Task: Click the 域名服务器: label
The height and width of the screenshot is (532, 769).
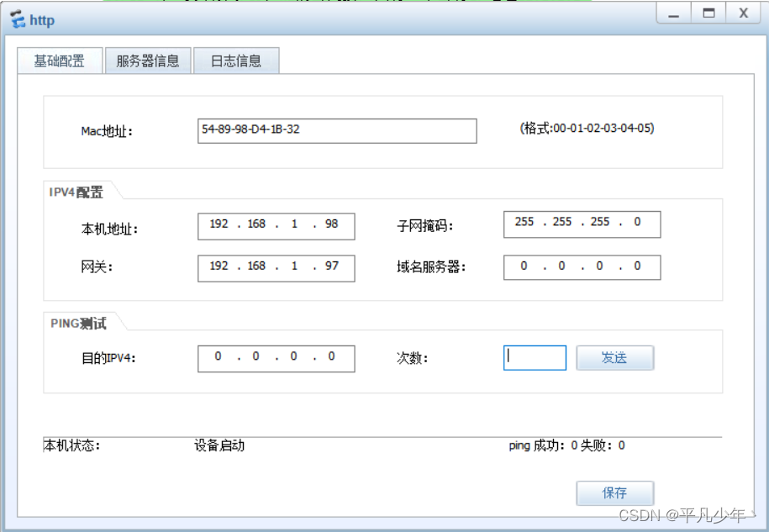Action: click(431, 266)
